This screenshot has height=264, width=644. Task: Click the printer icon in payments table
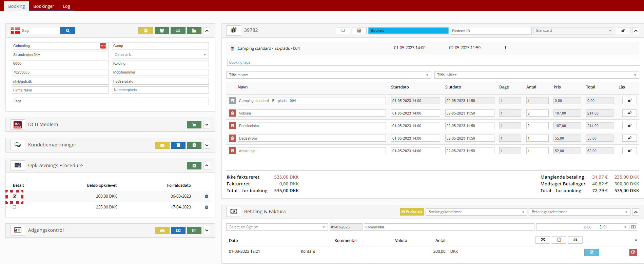tap(575, 240)
